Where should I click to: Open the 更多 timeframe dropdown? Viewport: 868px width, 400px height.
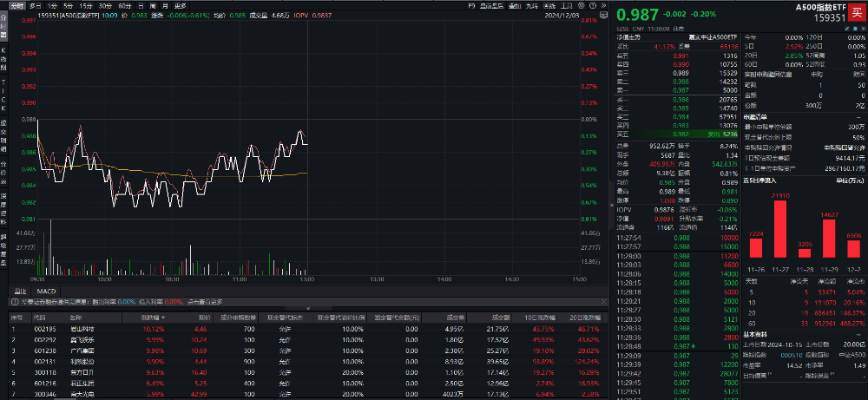click(180, 4)
